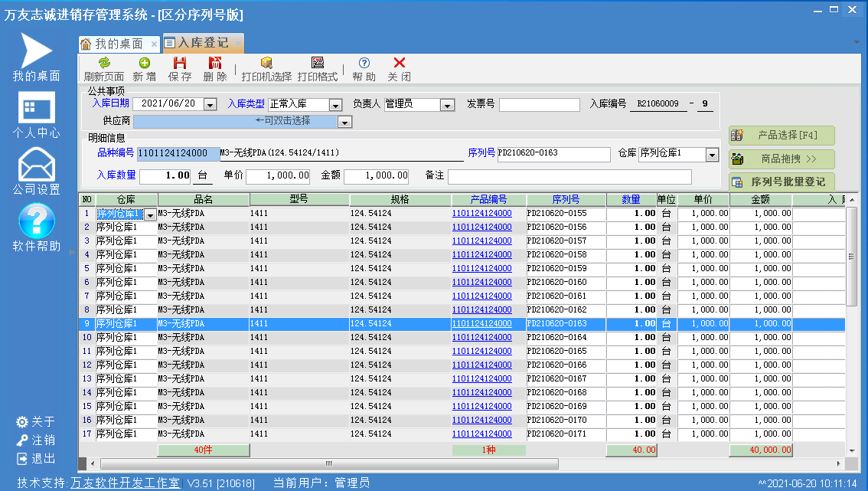Open the 供应商 supplier dropdown
Viewport: 868px width, 491px height.
[344, 122]
